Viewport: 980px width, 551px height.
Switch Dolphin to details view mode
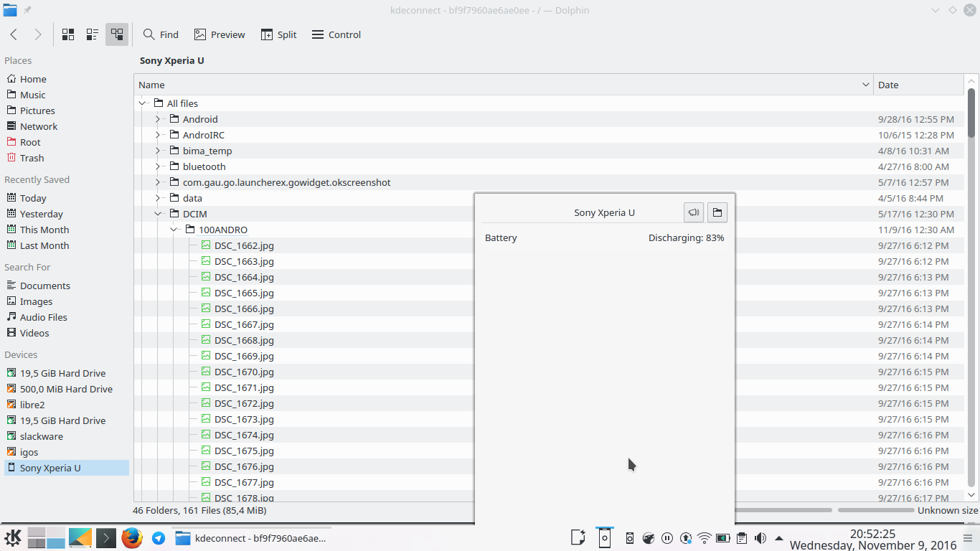[117, 34]
